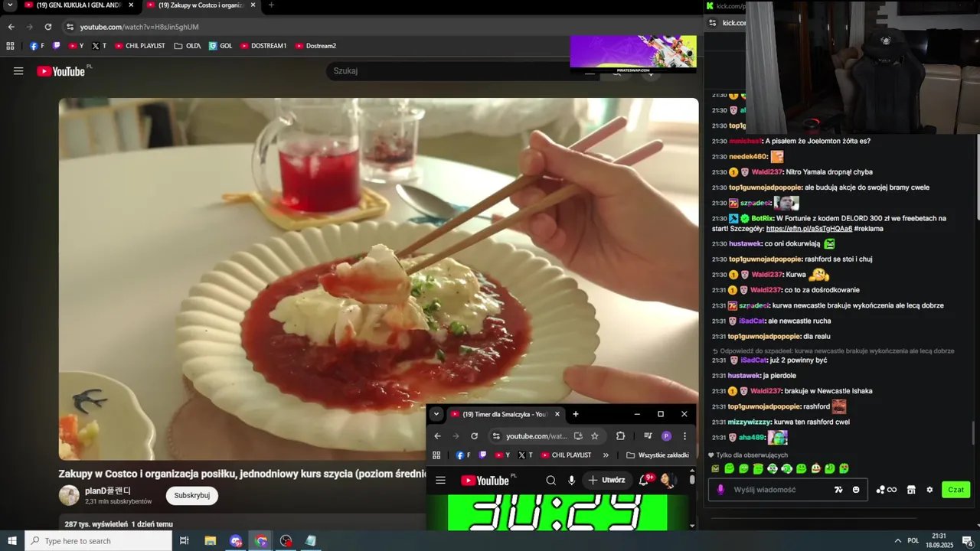Open CHIL PLAYLIST bookmark in main window
This screenshot has height=551, width=980.
pos(140,46)
